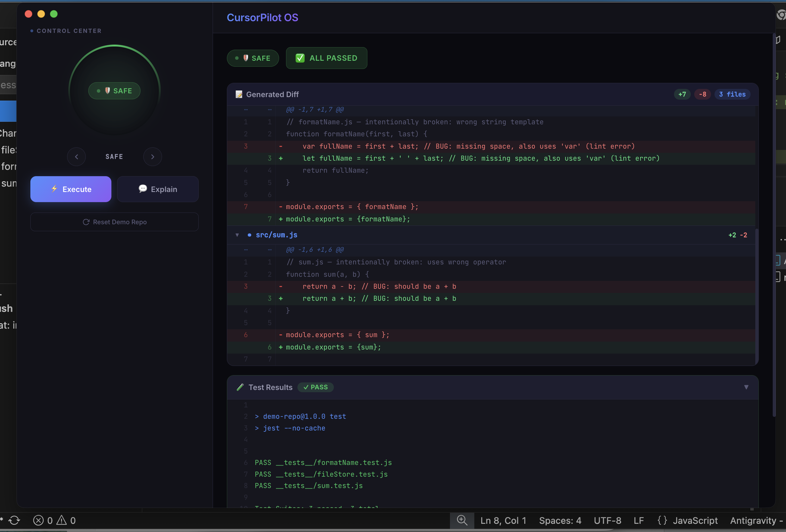
Task: Click the green ALL PASSED checkmark icon
Action: [x=300, y=58]
